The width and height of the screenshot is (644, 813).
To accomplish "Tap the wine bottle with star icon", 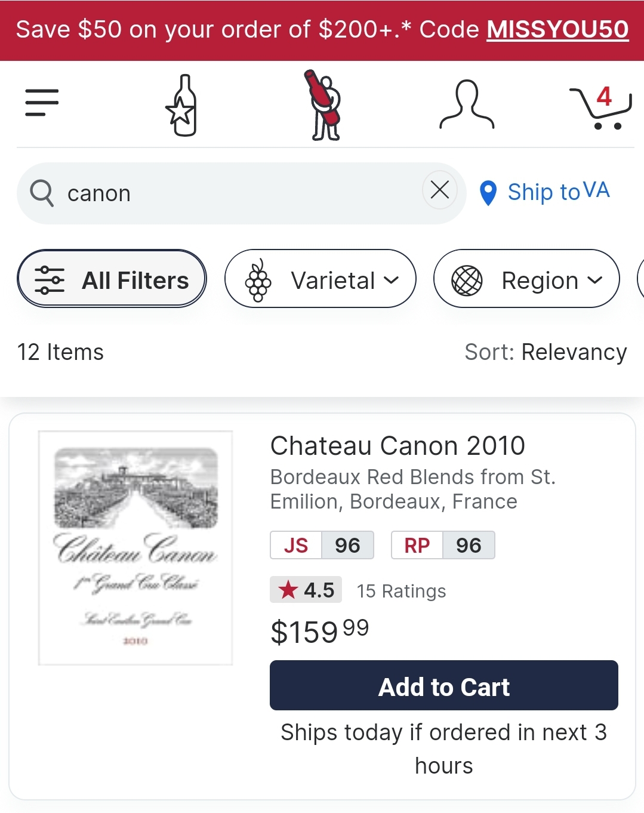I will [181, 106].
